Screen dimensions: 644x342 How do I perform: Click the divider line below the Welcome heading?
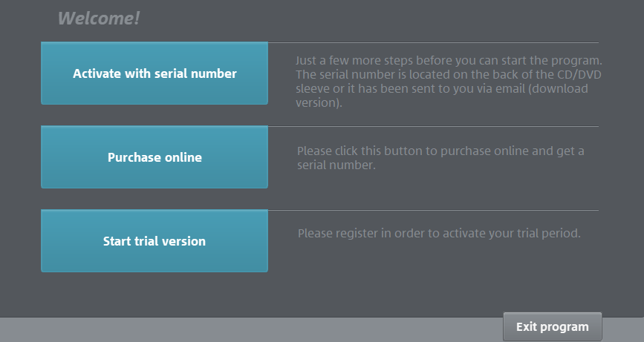pyautogui.click(x=444, y=42)
